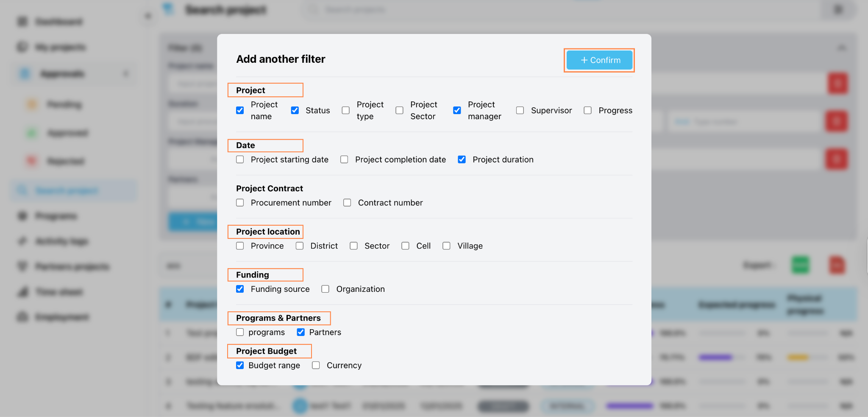This screenshot has height=417, width=868.
Task: Click the Confirm button
Action: pos(599,60)
